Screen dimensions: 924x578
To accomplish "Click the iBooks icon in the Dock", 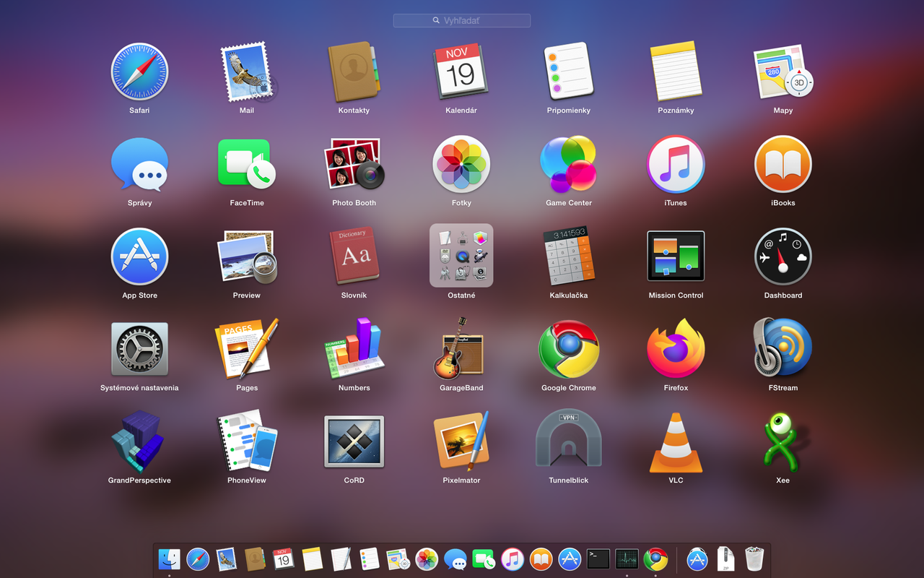I will point(541,558).
